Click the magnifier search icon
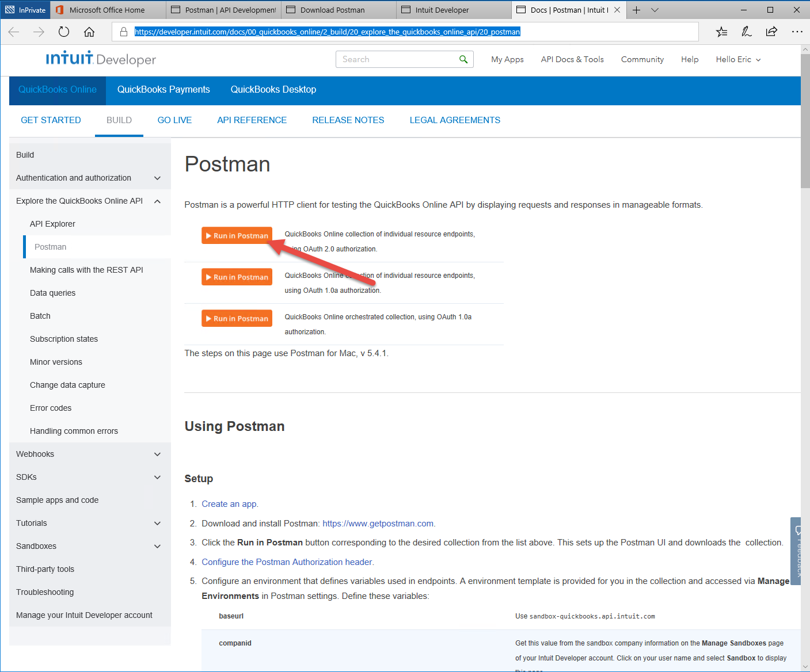 (463, 59)
